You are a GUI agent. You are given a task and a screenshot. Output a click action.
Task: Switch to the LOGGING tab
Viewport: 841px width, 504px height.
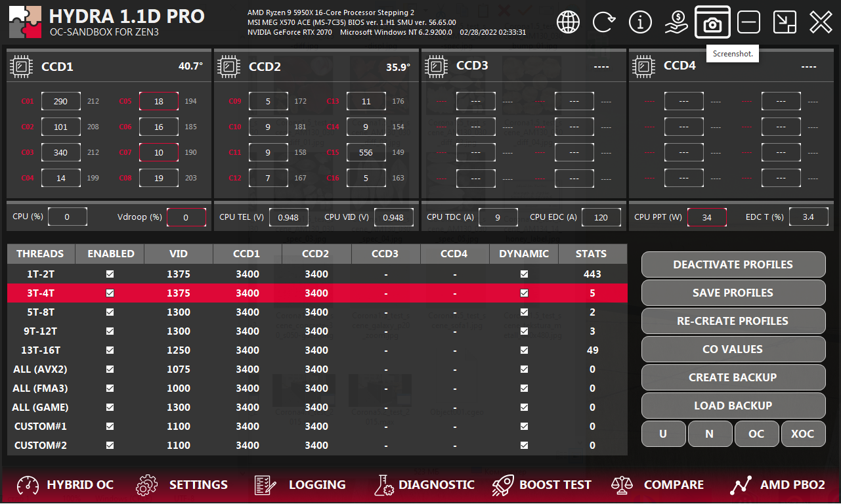coord(317,485)
